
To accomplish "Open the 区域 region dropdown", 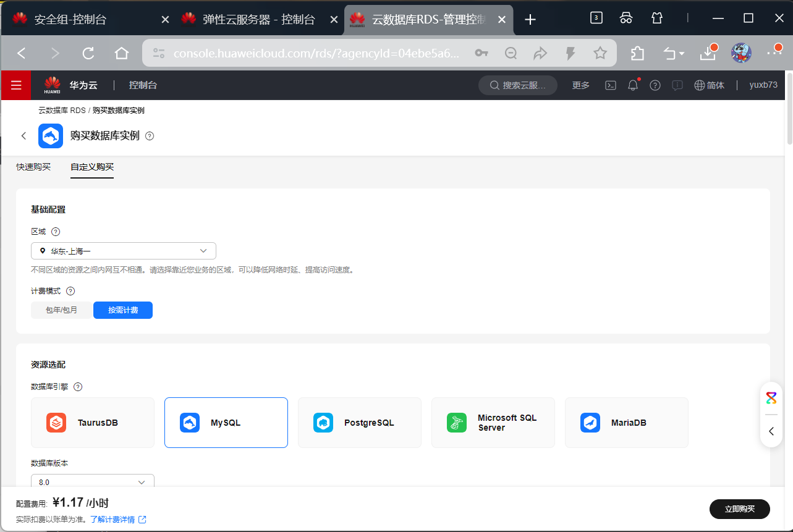I will (124, 251).
